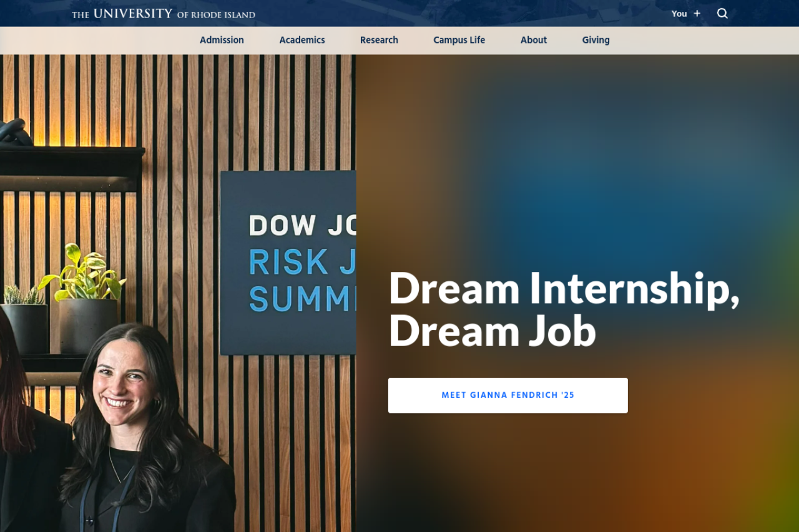Expand the You audience menu
The width and height of the screenshot is (799, 532).
tap(686, 14)
